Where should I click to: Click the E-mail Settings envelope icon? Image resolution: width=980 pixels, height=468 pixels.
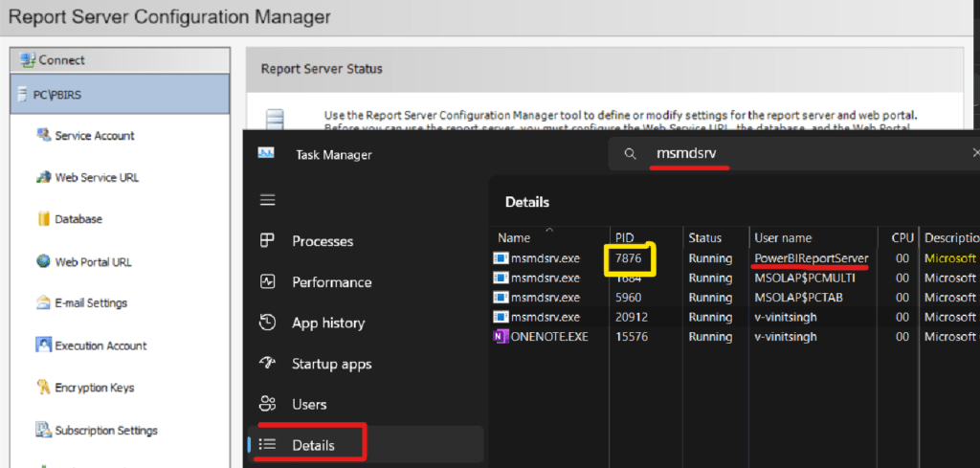(44, 303)
